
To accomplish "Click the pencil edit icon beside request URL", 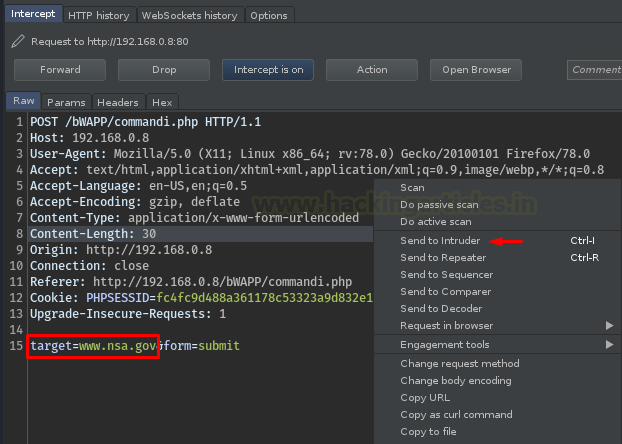I will (17, 42).
